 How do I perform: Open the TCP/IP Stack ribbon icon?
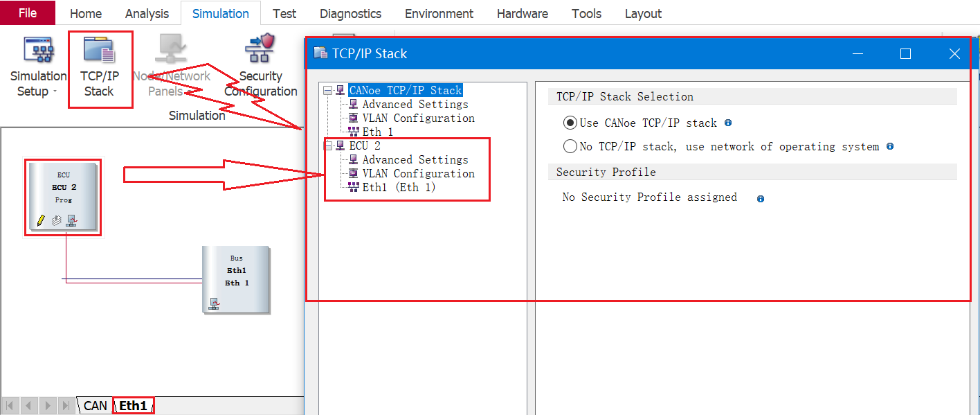click(x=99, y=67)
